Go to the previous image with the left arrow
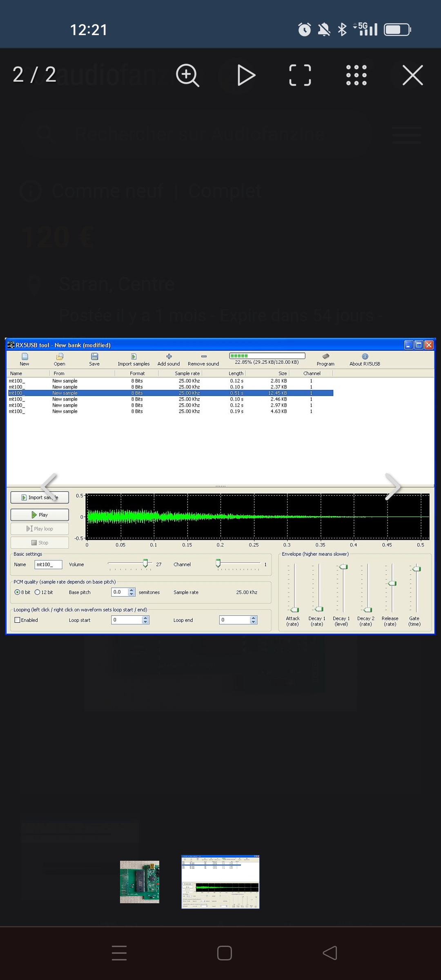The height and width of the screenshot is (980, 441). [49, 486]
